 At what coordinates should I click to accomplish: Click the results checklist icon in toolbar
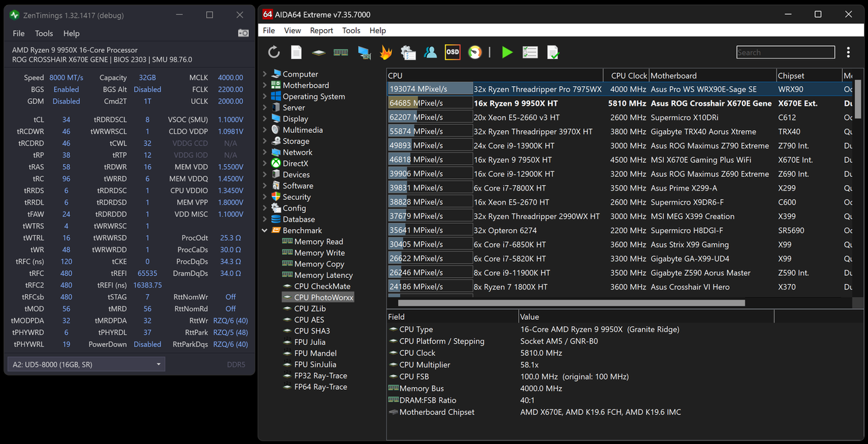530,52
